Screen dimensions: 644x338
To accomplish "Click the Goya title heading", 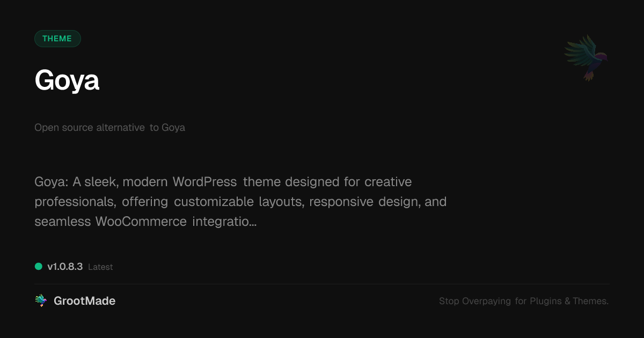I will [x=67, y=80].
